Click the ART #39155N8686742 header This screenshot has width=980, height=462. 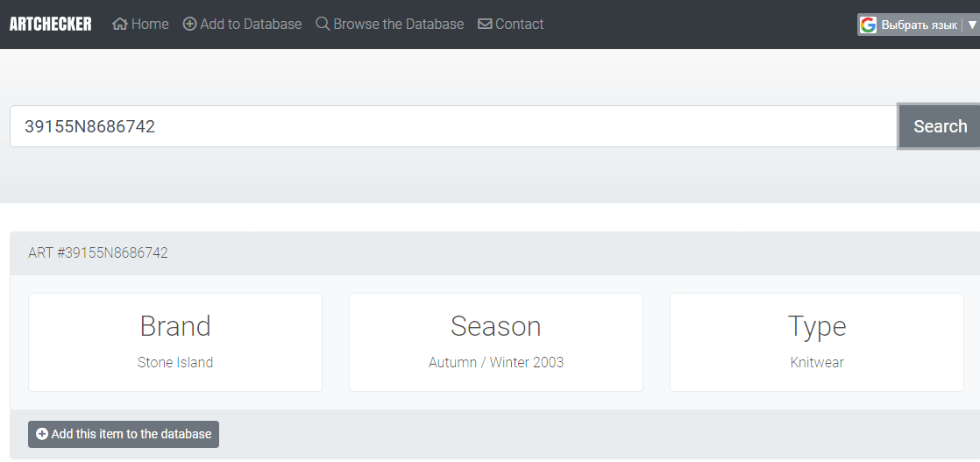(x=98, y=253)
